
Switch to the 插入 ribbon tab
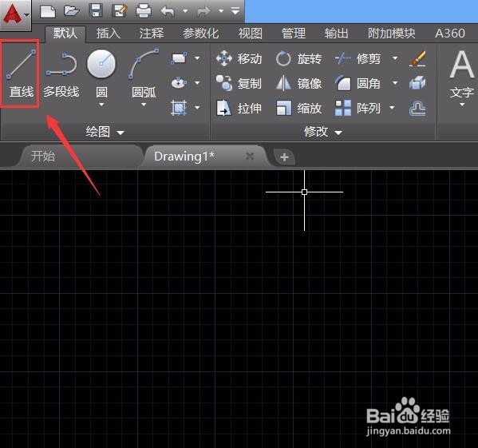(x=109, y=34)
